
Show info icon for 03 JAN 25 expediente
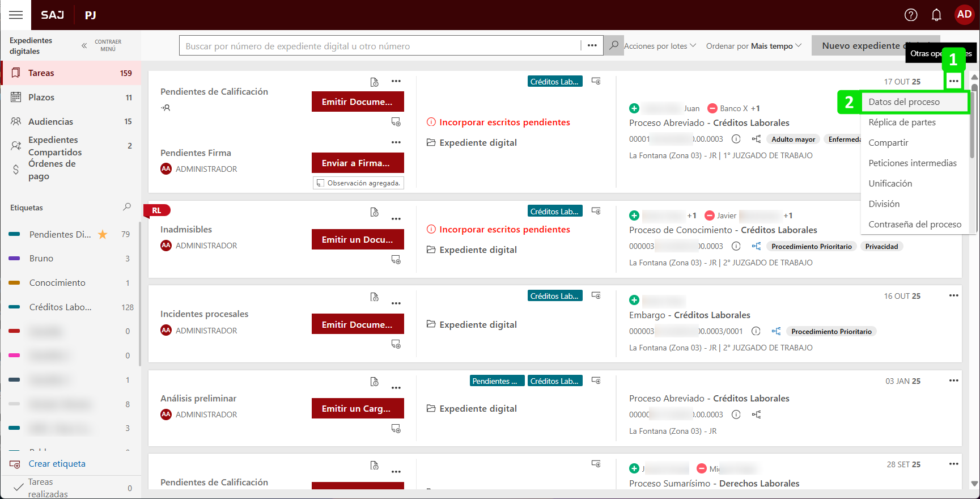736,415
